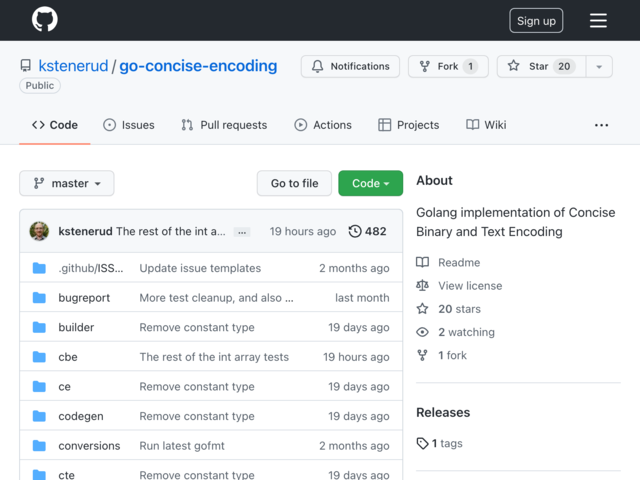Screen dimensions: 640x480
Task: Open the Pull requests tab
Action: (x=224, y=125)
